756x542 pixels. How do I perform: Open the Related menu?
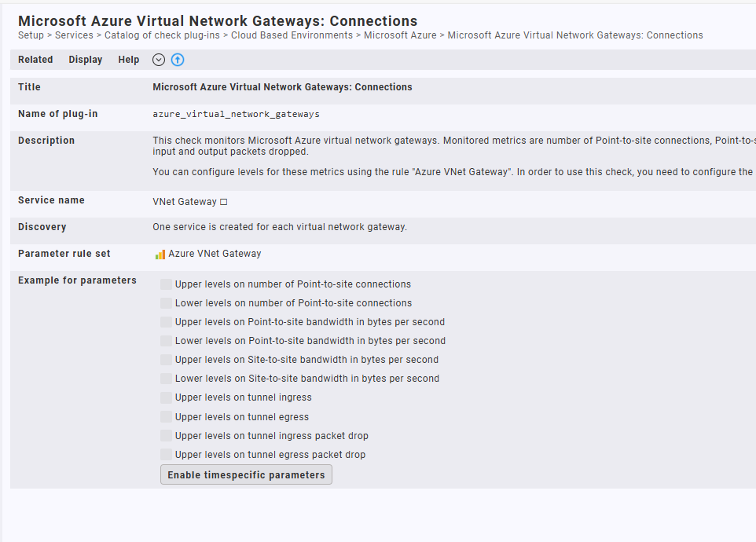pos(35,60)
